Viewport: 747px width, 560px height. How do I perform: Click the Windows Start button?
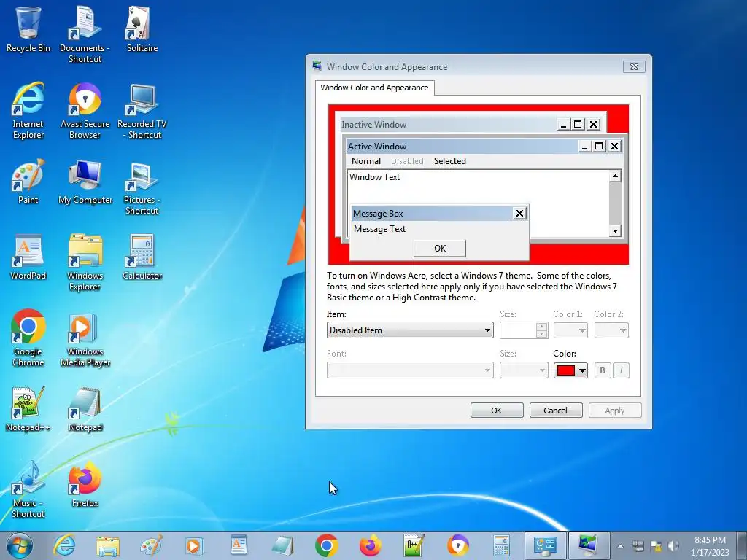pos(20,545)
